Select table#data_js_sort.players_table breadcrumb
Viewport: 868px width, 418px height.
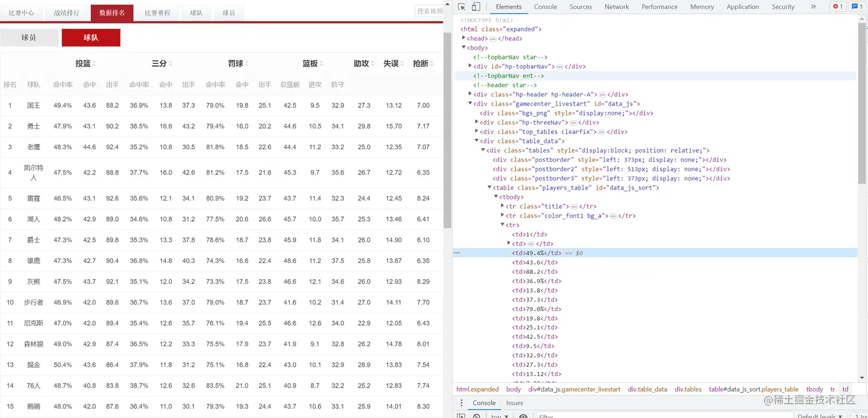click(x=754, y=389)
